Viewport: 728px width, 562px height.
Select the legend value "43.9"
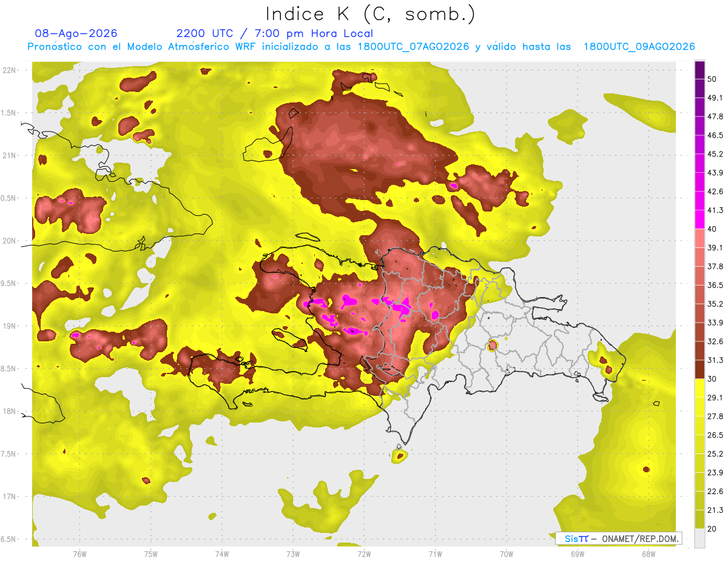[x=715, y=173]
